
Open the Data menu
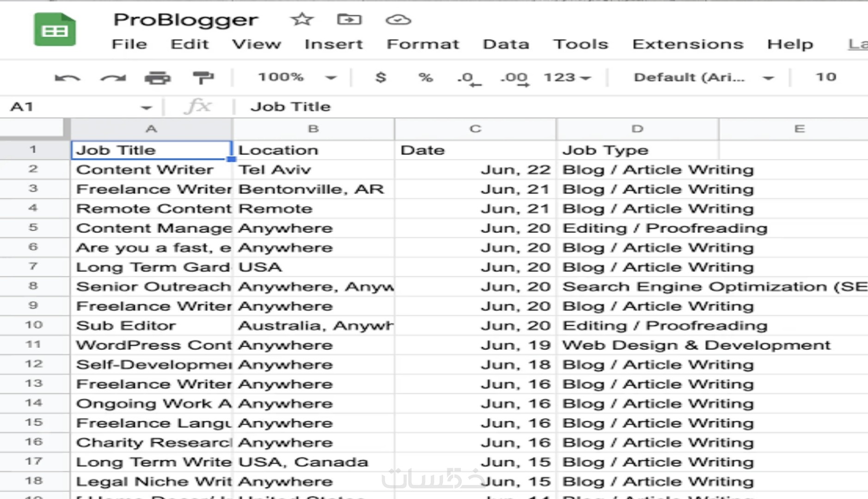[x=506, y=44]
